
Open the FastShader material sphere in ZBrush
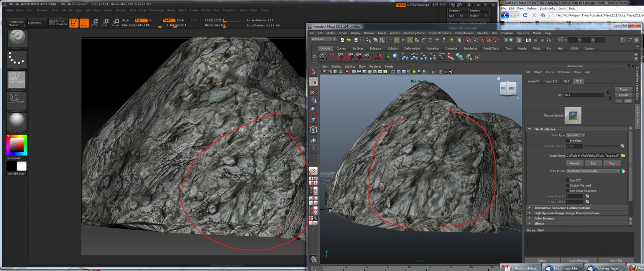coord(17,122)
